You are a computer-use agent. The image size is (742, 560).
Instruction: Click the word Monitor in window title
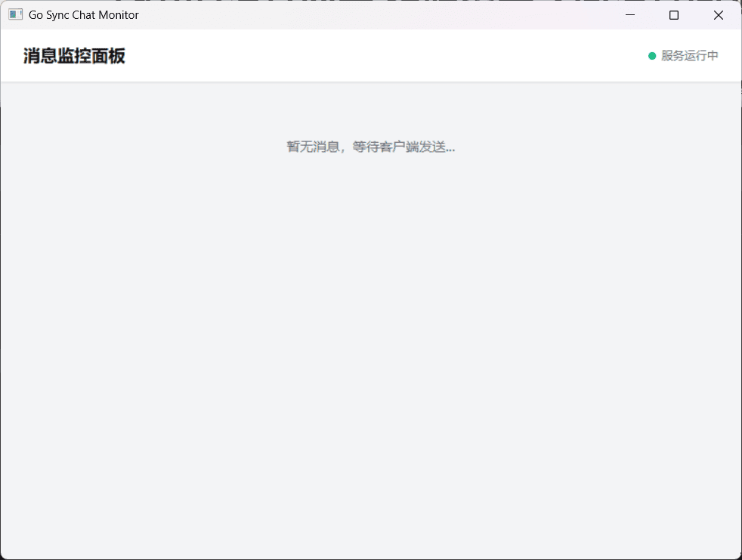coord(119,15)
